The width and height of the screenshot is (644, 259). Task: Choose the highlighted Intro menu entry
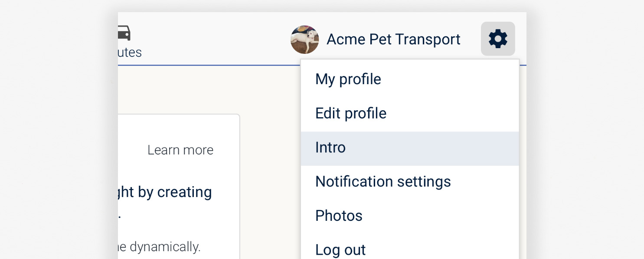coord(410,148)
